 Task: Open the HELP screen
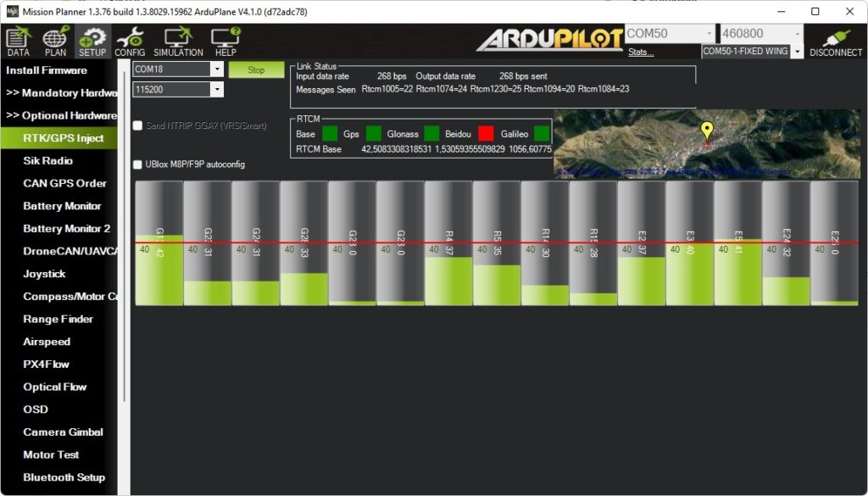click(225, 40)
